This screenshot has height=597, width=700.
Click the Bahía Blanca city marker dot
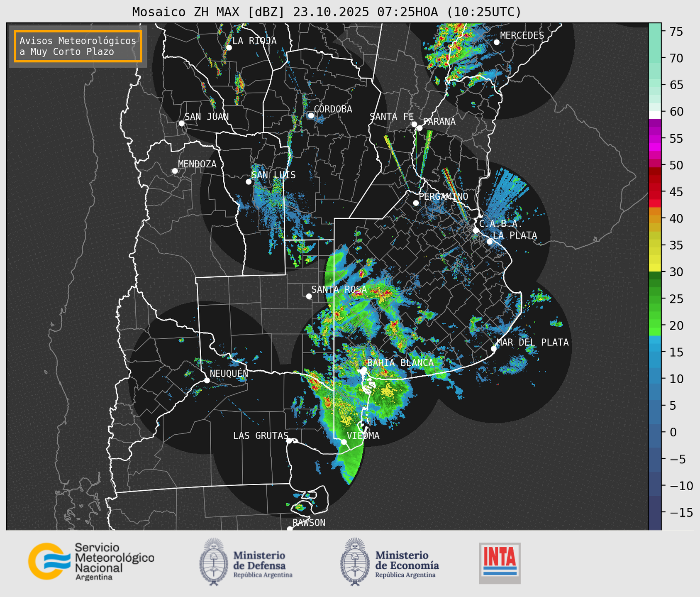coord(364,369)
